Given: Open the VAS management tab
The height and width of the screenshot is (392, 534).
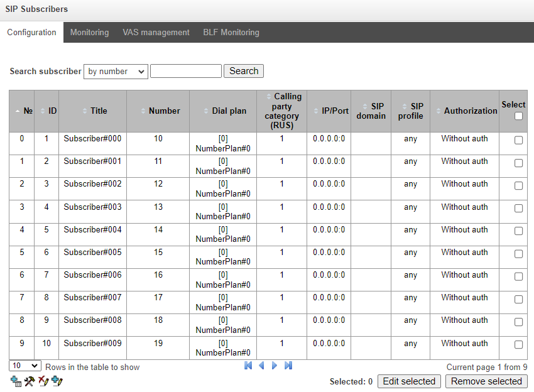Looking at the screenshot, I should tap(156, 32).
